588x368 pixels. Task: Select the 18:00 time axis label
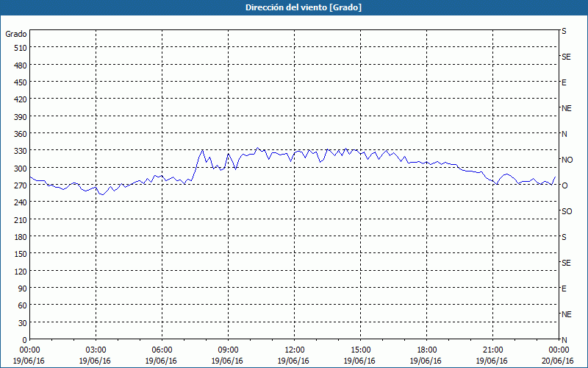[x=427, y=350]
